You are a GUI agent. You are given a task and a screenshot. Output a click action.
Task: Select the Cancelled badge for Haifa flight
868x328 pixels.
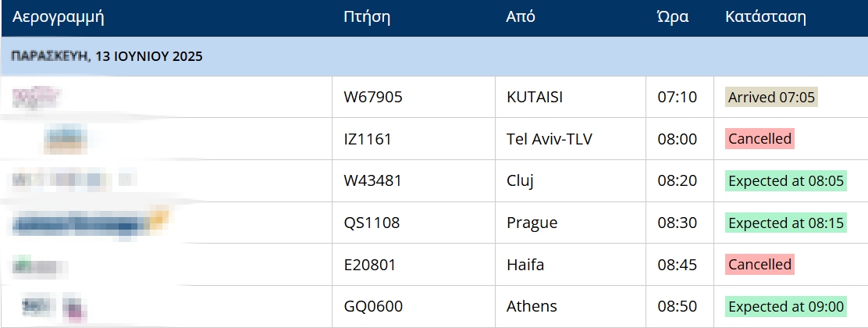click(x=759, y=264)
